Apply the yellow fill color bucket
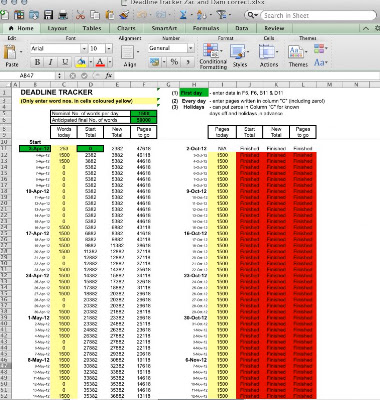 coord(81,62)
